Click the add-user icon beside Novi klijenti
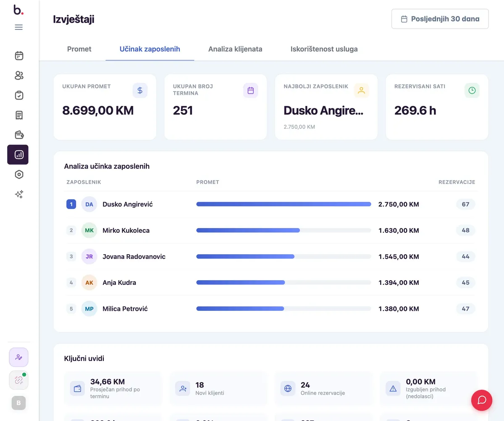Viewport: 504px width, 421px height. 183,389
